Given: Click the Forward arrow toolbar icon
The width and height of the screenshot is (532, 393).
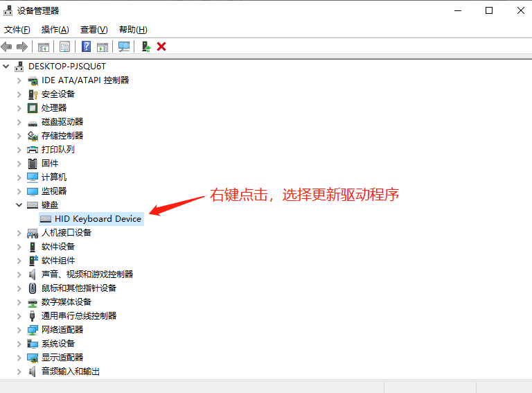Looking at the screenshot, I should tap(22, 46).
